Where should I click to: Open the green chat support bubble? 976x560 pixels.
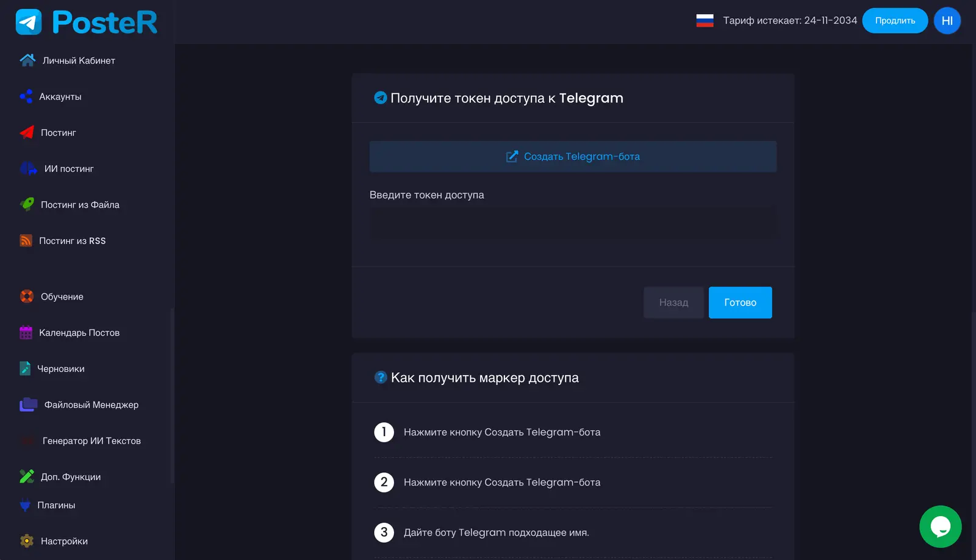(941, 526)
